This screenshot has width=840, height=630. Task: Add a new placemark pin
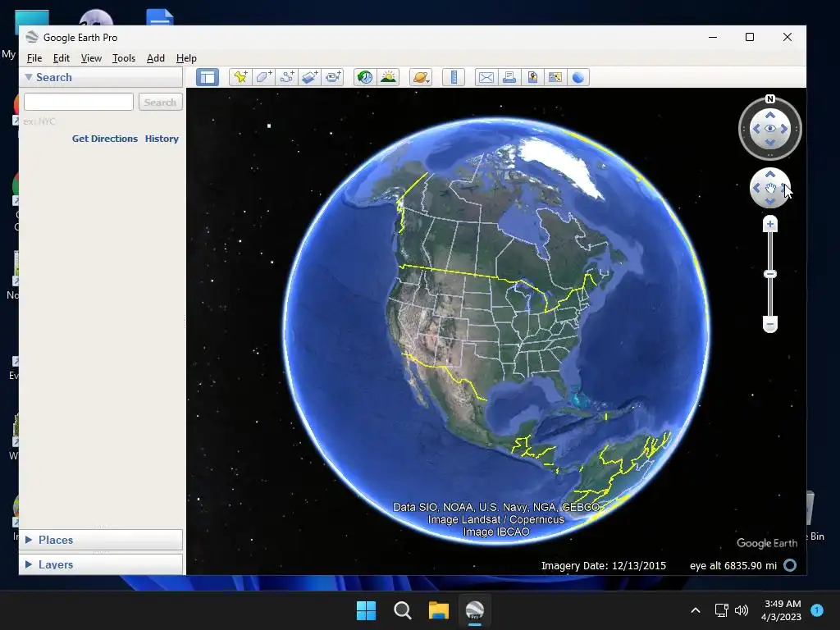pos(240,77)
